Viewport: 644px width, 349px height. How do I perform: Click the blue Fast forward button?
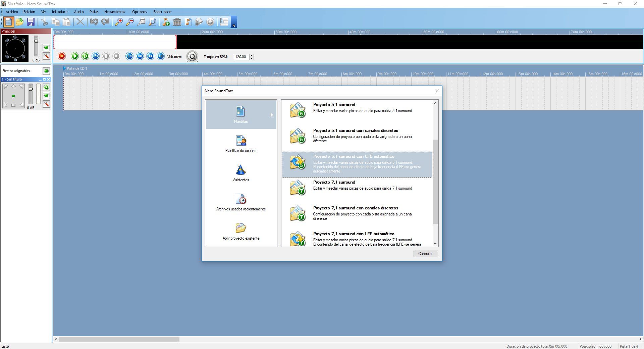click(150, 56)
